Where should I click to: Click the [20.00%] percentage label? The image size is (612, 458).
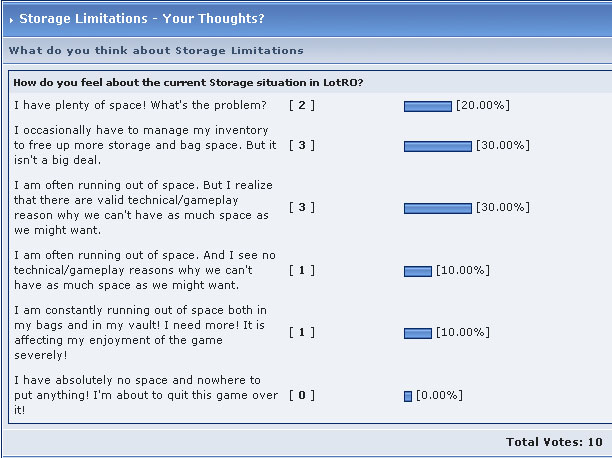483,105
